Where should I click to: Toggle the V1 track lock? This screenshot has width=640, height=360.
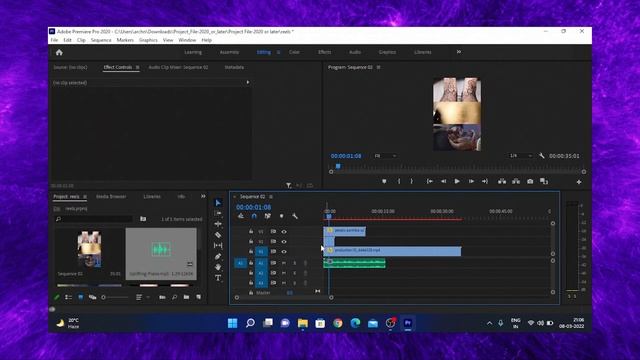(251, 251)
